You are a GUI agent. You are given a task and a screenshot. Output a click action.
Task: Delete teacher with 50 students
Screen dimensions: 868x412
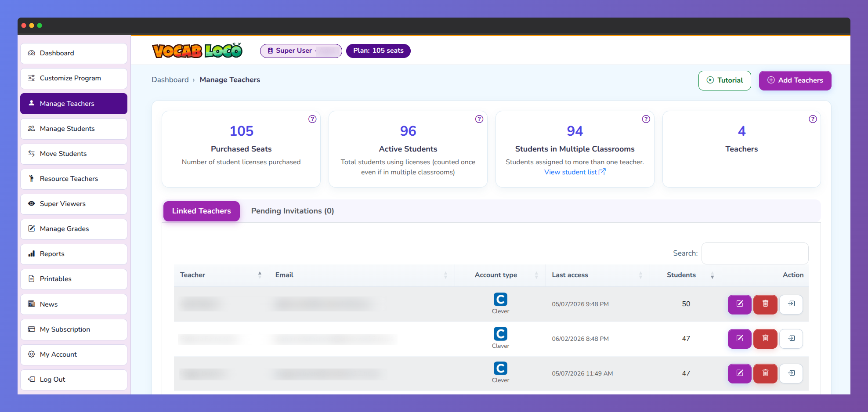(765, 304)
